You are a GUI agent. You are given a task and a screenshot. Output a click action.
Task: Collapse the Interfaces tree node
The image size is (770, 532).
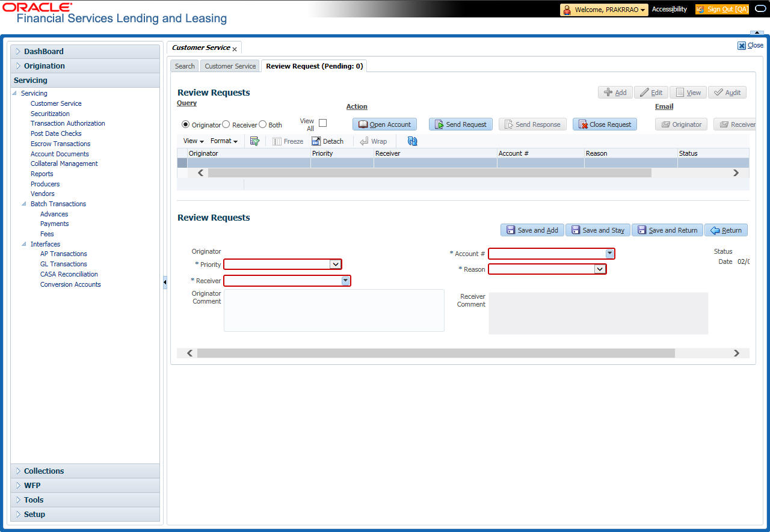coord(24,244)
